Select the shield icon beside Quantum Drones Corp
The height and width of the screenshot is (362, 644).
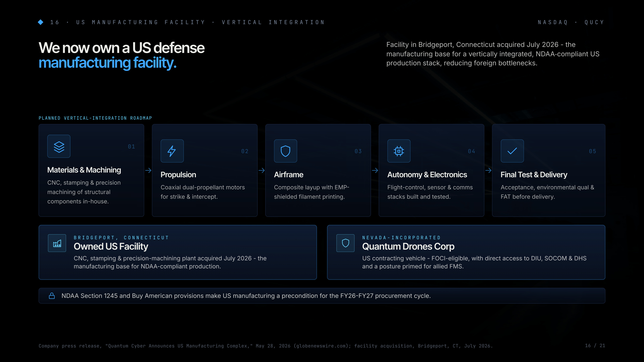(345, 243)
